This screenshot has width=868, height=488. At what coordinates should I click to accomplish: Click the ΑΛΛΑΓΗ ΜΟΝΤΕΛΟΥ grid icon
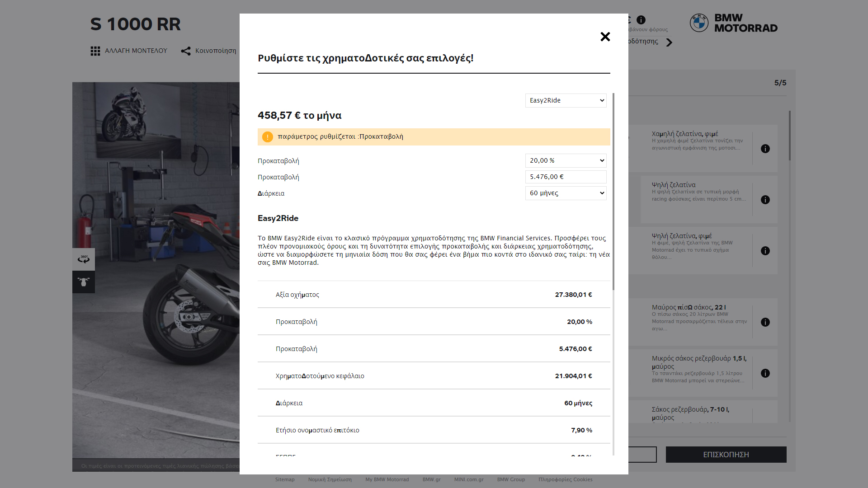95,51
